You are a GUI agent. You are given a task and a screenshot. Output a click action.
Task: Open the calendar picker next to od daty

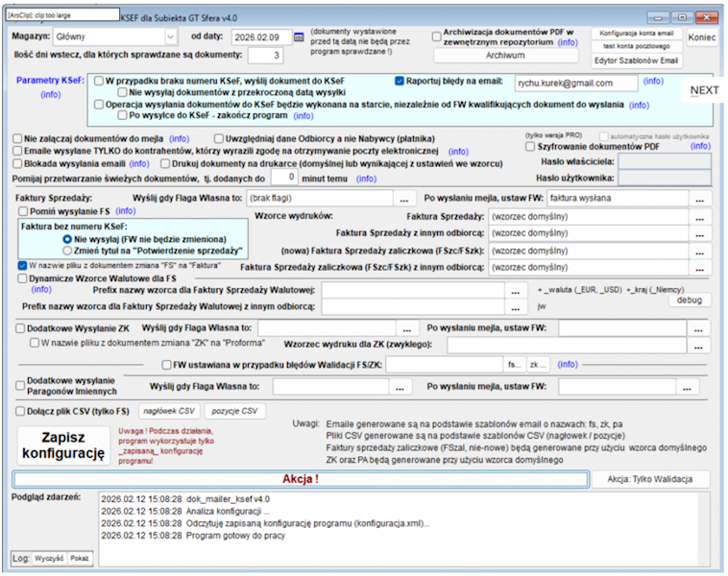pos(299,36)
